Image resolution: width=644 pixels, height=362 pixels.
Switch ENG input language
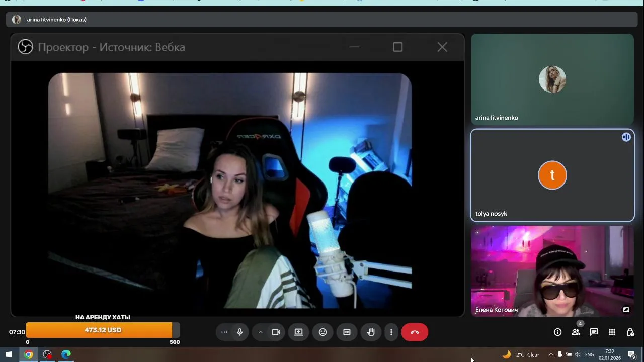590,354
